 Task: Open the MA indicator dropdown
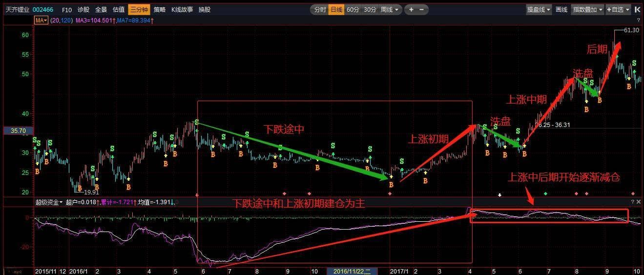pos(41,21)
